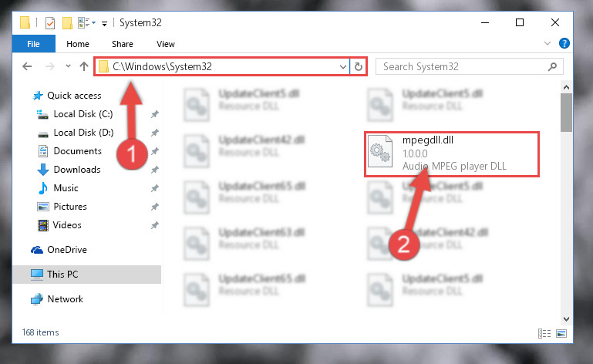Expand the ribbon using the chevron
The image size is (593, 364).
(548, 43)
